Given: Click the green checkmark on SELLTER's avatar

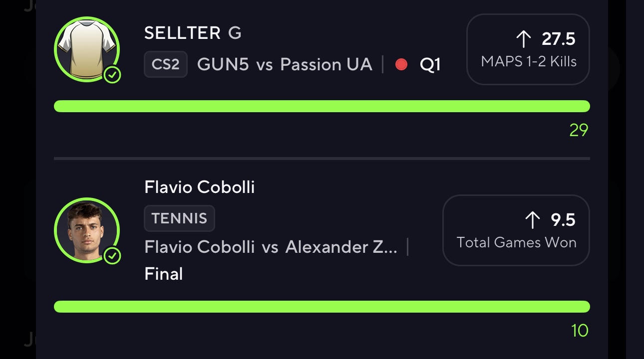Looking at the screenshot, I should point(113,75).
